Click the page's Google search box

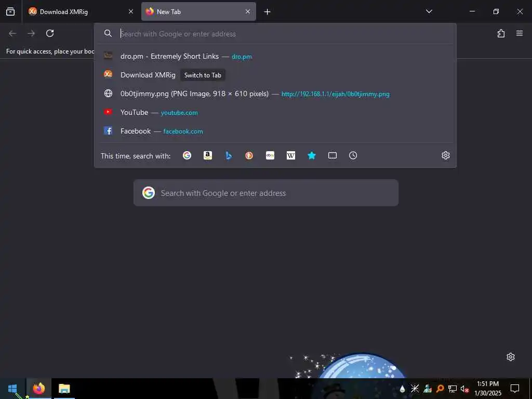(266, 193)
